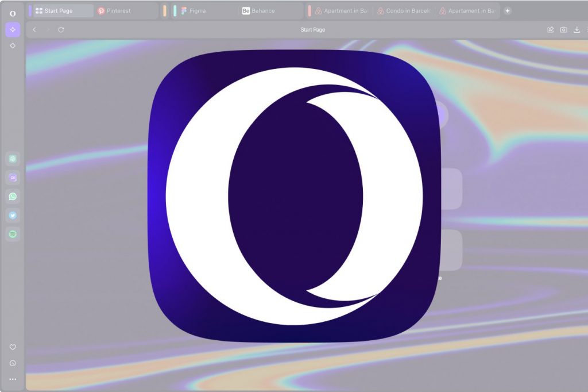
Task: Reload the current page
Action: 61,30
